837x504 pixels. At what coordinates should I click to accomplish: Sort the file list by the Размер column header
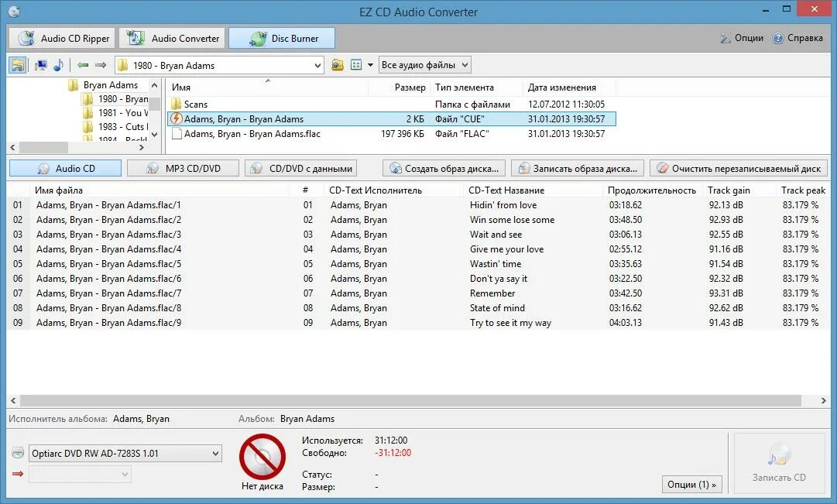[x=399, y=87]
